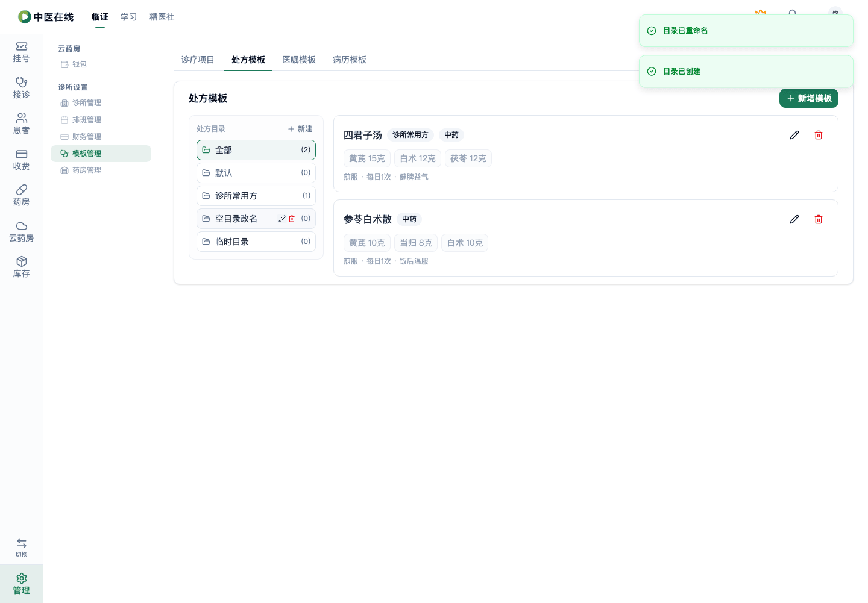Click the success icon on 目录已重命名 toast

click(x=652, y=31)
